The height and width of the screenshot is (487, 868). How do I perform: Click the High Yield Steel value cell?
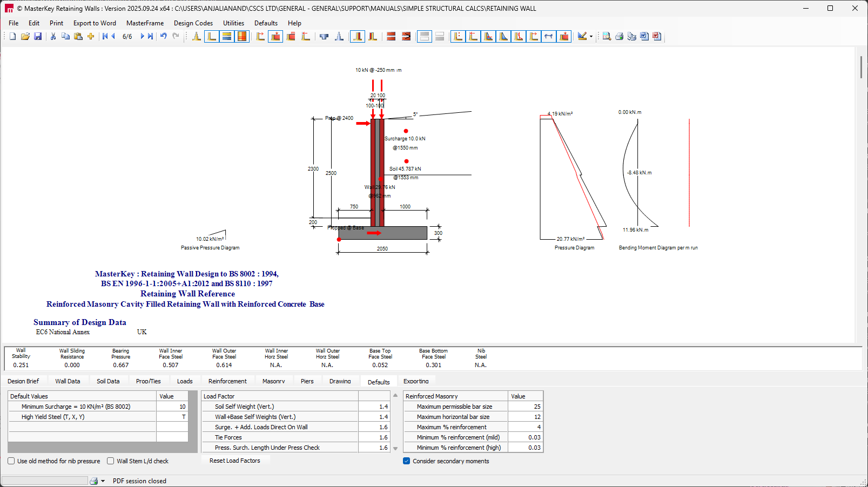[x=172, y=417]
